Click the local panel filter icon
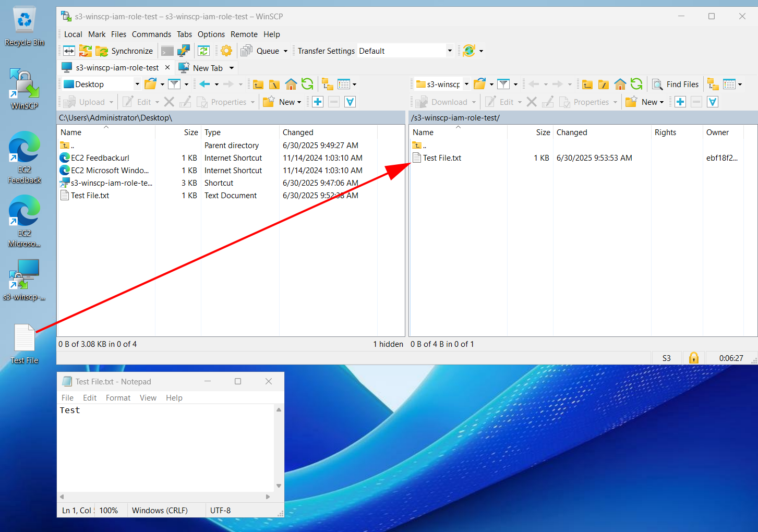The height and width of the screenshot is (532, 758). coord(174,84)
